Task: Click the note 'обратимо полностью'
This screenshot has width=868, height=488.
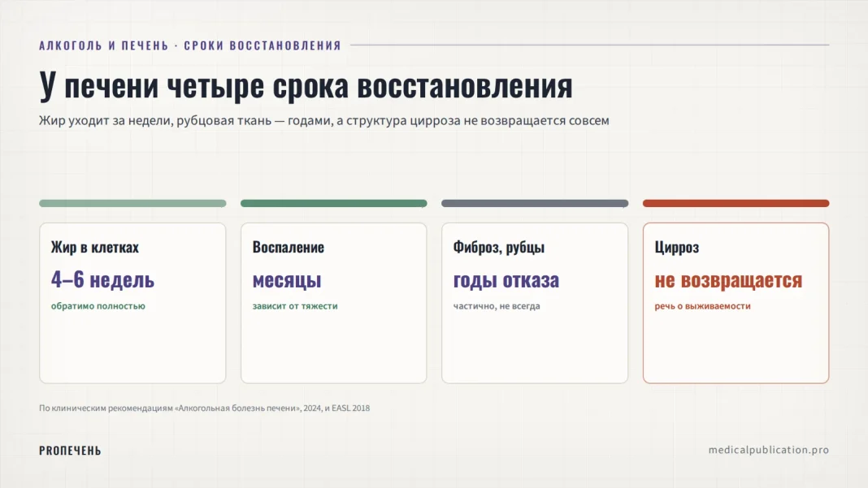Action: coord(98,306)
